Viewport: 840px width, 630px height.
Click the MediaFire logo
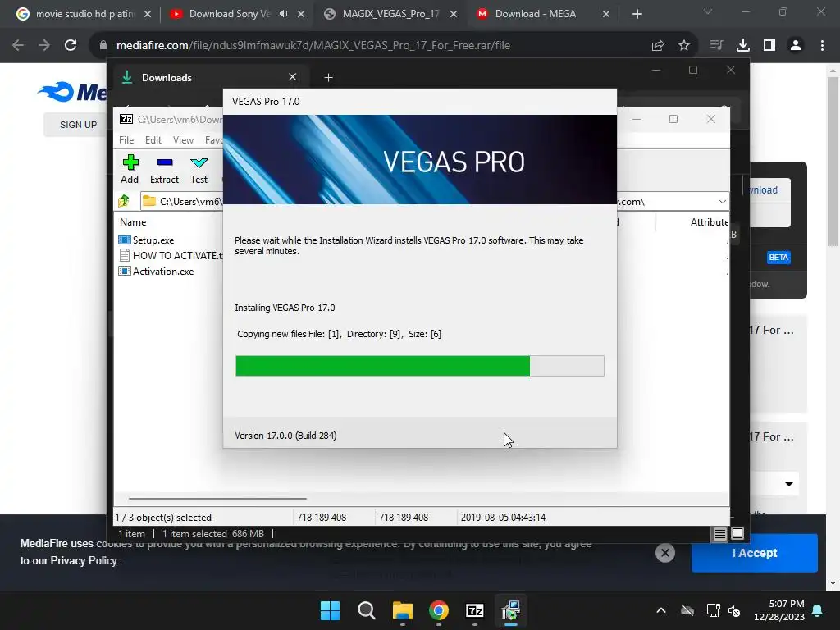[72, 92]
